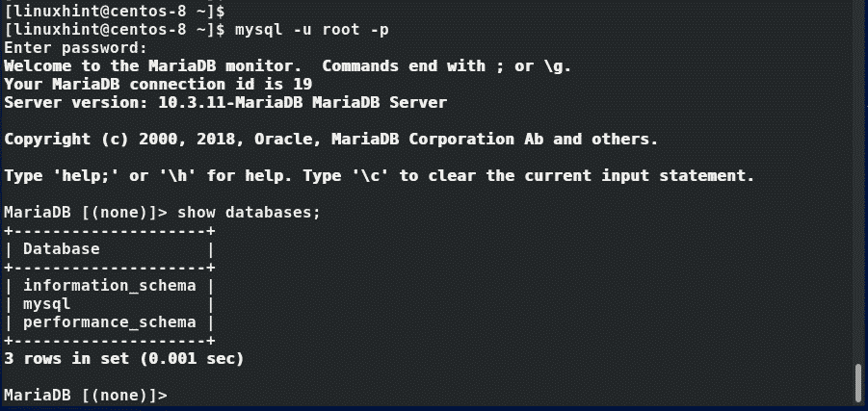The image size is (868, 411).
Task: Click the "Your MariaDB connection id is 19" line
Action: tap(157, 84)
